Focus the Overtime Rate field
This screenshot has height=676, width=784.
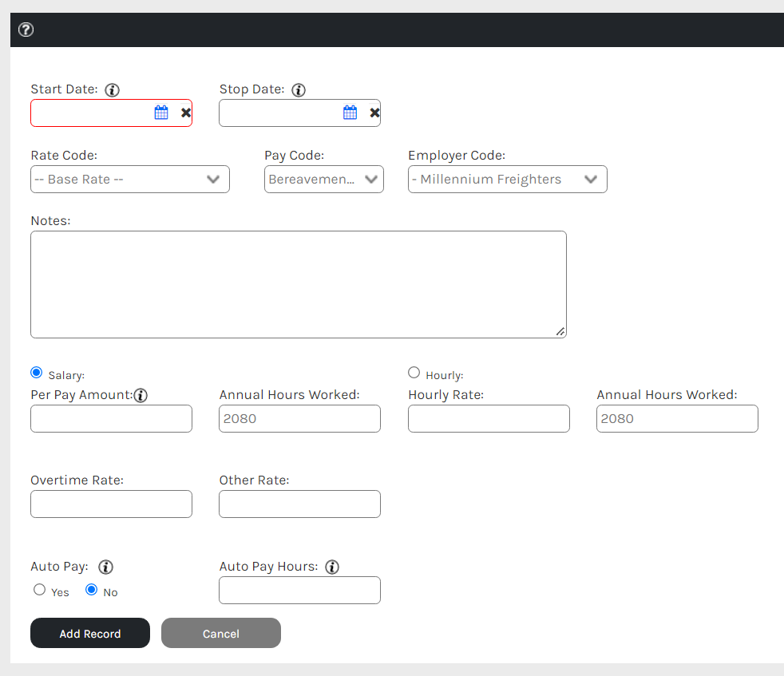[x=112, y=504]
